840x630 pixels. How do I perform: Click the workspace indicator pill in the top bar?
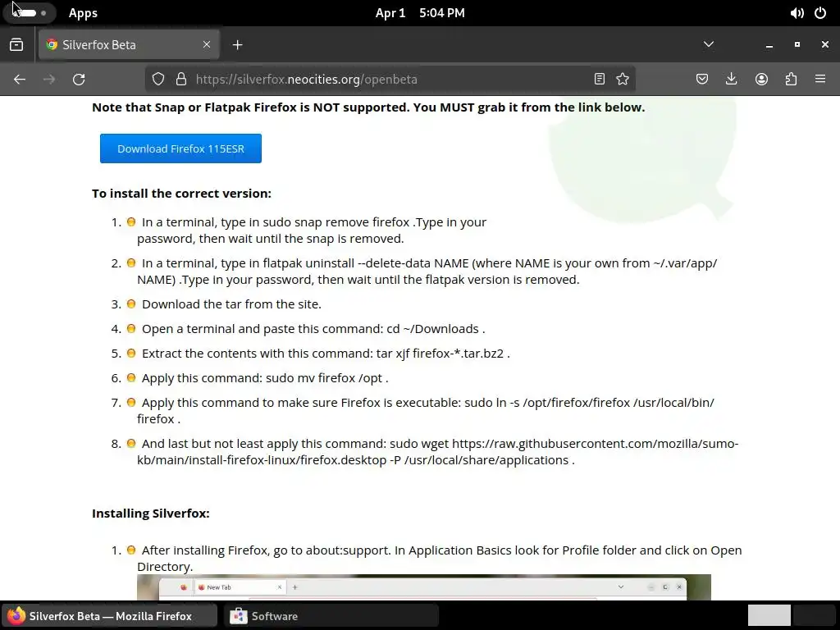coord(29,13)
